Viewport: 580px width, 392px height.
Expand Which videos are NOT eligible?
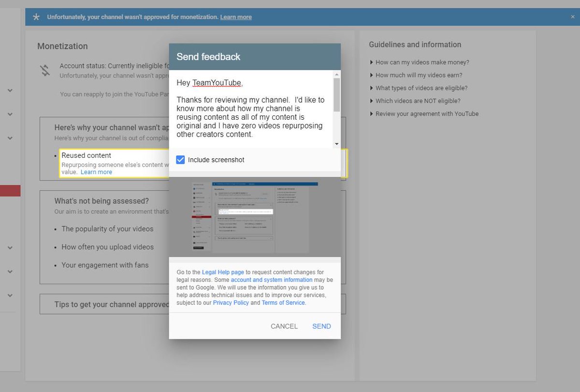click(x=415, y=101)
